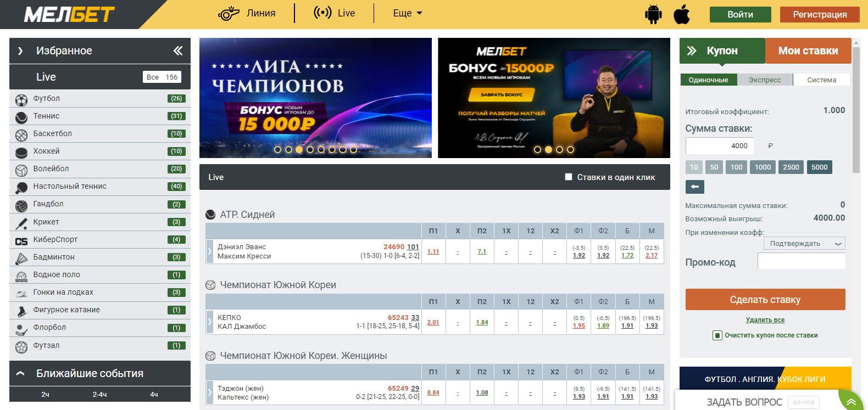
Task: Expand the Избранное section
Action: click(20, 51)
